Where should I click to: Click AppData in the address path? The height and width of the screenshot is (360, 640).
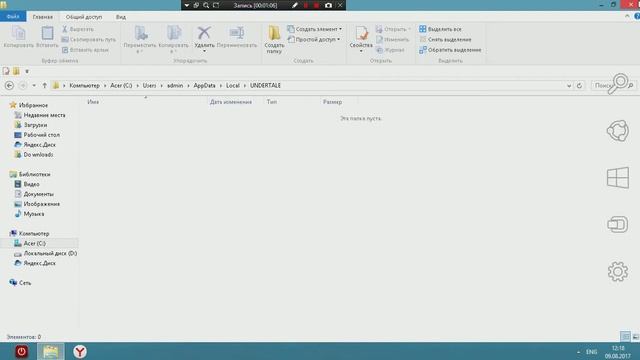click(204, 86)
